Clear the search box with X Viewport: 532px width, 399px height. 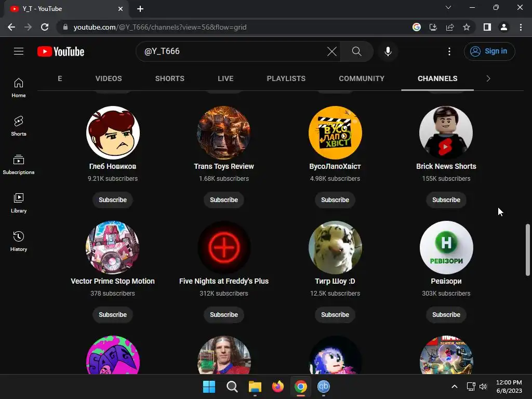pos(332,51)
